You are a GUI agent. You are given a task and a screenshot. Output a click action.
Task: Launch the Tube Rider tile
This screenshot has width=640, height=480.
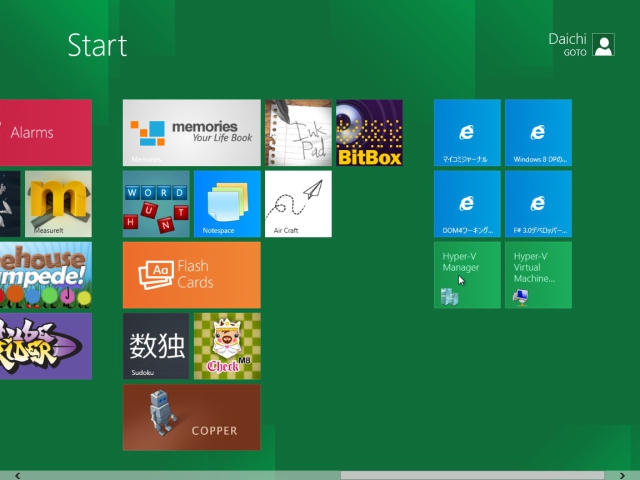coord(46,346)
